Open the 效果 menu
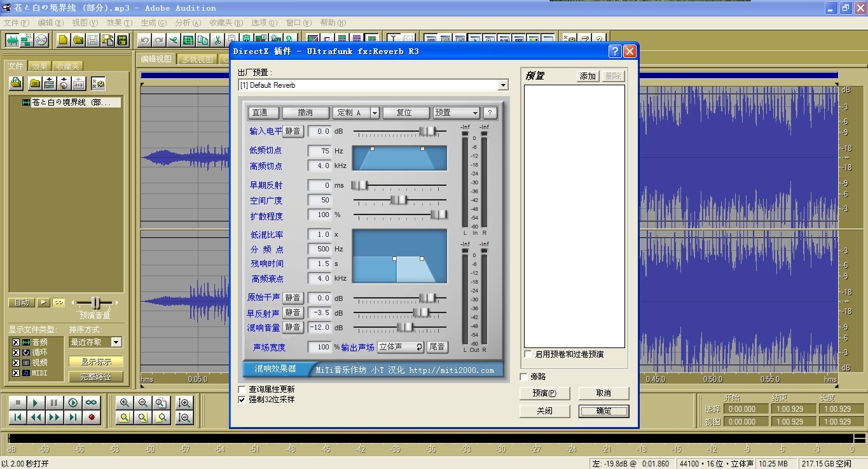The height and width of the screenshot is (469, 868). click(x=119, y=23)
